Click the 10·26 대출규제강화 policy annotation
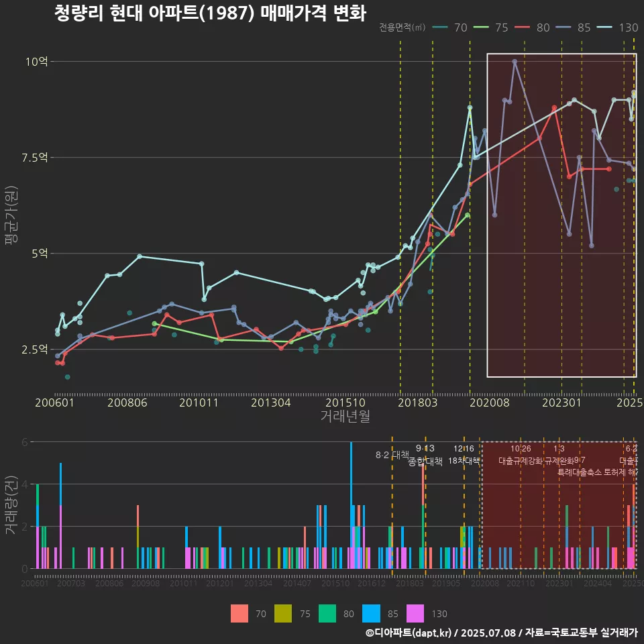Screen dimensions: 644x644 pyautogui.click(x=521, y=455)
